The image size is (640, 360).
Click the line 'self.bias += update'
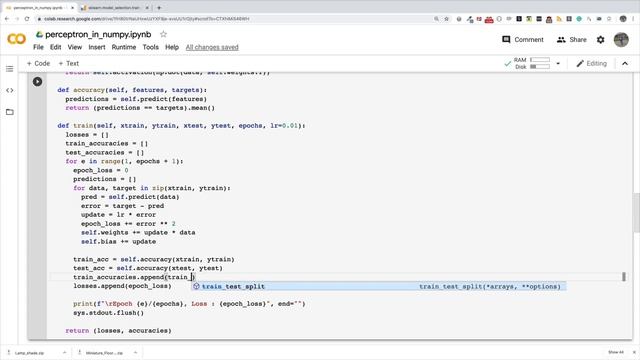click(118, 242)
